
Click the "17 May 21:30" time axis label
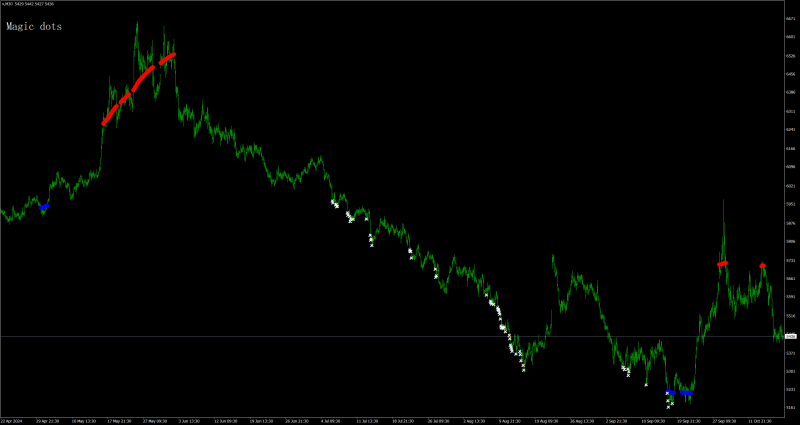coord(118,421)
